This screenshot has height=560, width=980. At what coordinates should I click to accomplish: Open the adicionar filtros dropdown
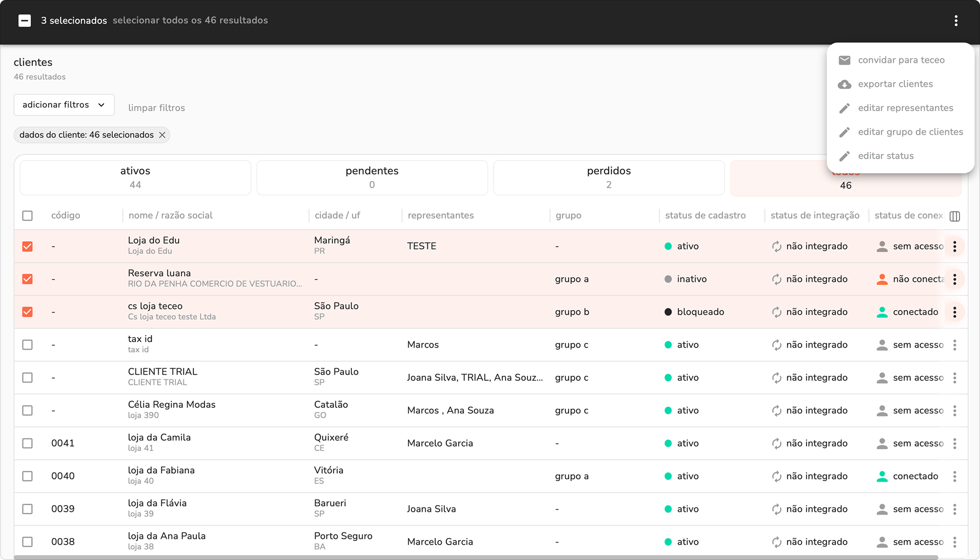click(x=64, y=105)
